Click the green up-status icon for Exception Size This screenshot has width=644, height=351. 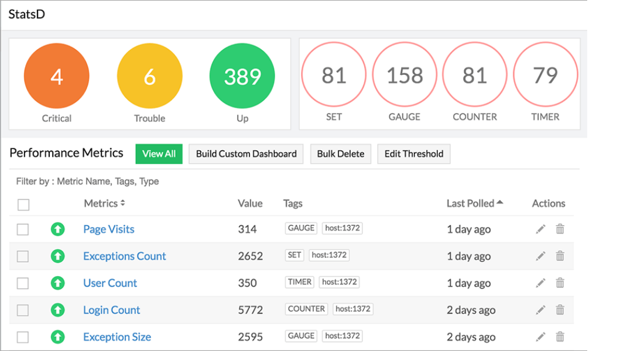57,337
